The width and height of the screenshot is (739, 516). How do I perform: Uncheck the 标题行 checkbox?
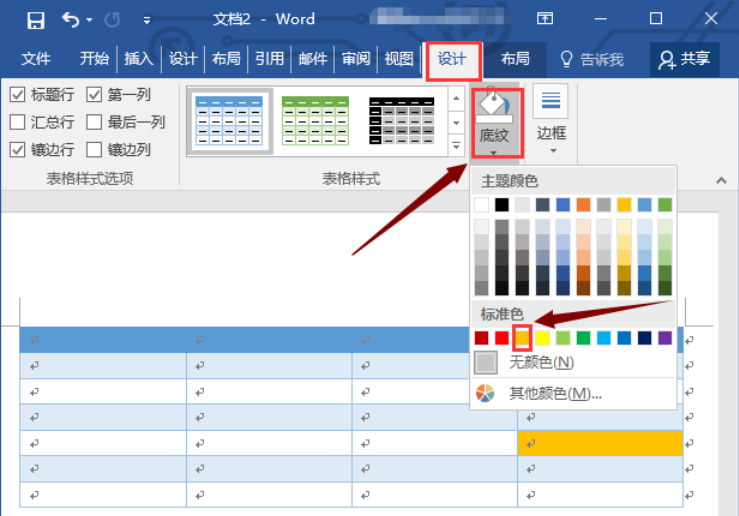coord(17,95)
